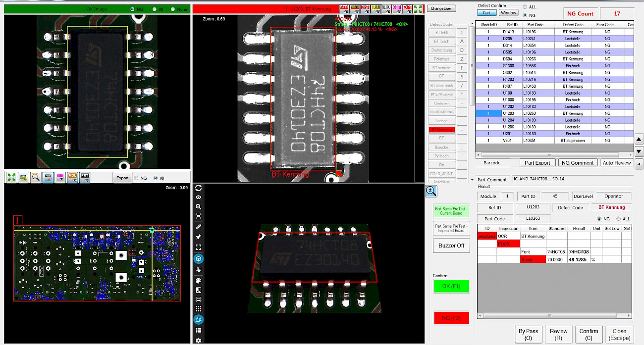
Task: Select ALL radio in Result panel
Action: [x=619, y=219]
